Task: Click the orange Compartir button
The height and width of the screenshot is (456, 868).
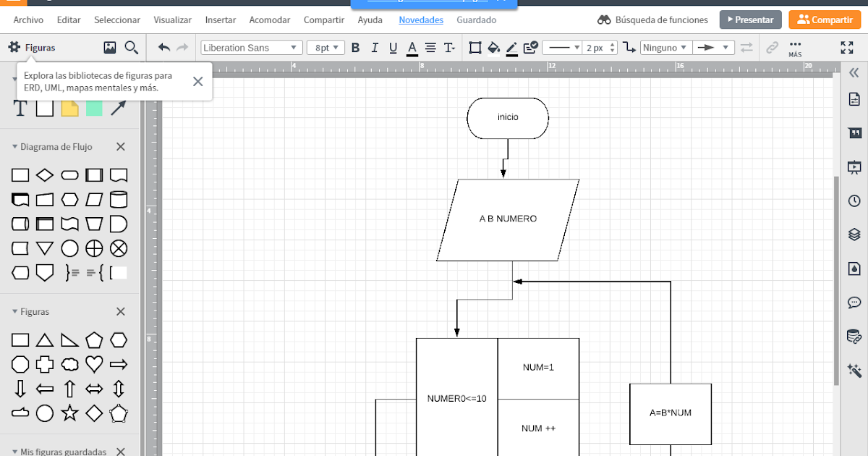Action: 824,20
